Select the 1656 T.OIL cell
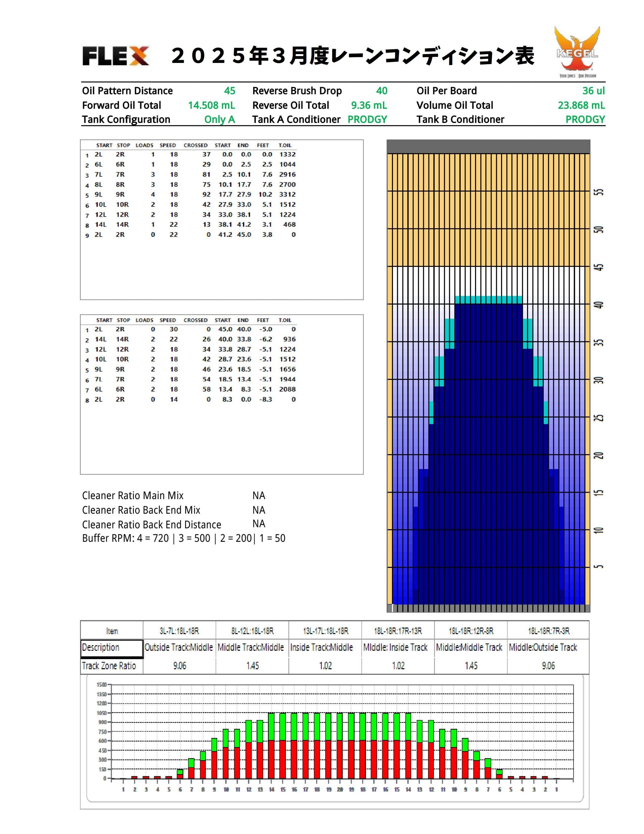 click(287, 369)
